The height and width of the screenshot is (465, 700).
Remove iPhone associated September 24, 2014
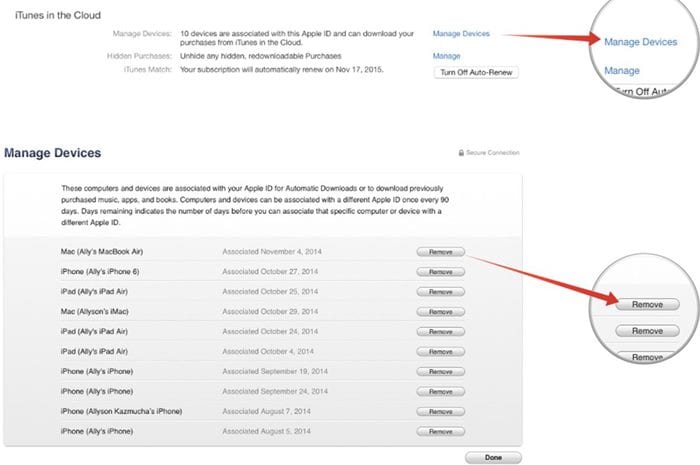point(441,391)
